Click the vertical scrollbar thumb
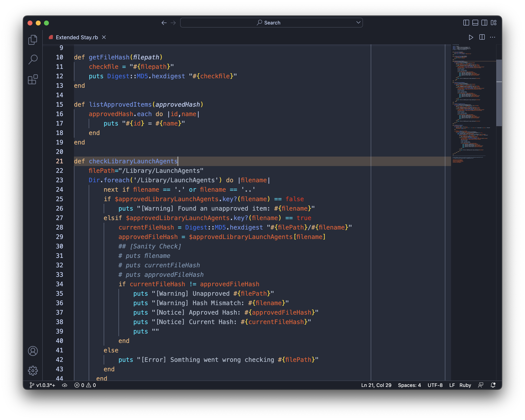Screen dimensions: 525x420 click(x=499, y=93)
